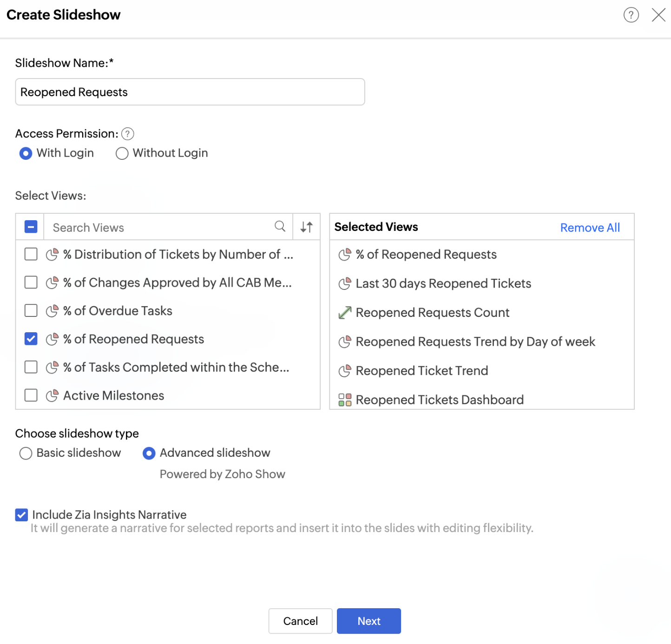The height and width of the screenshot is (644, 671).
Task: Click the Slideshow Name input field
Action: click(x=190, y=92)
